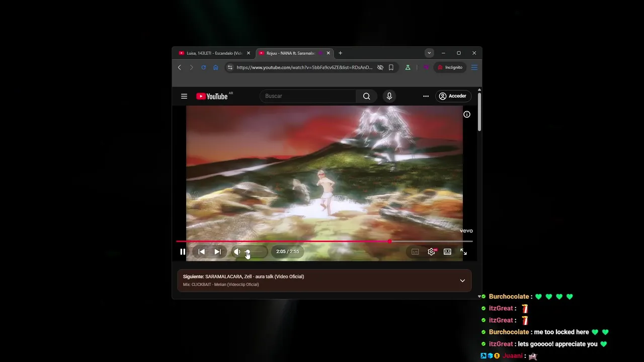Click the page vertical scrollbar

pos(479,112)
